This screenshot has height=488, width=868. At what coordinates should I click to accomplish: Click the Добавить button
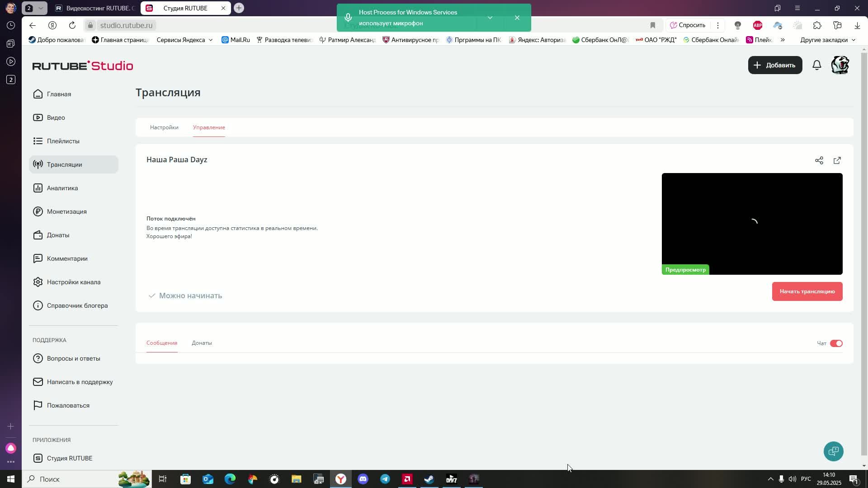775,65
